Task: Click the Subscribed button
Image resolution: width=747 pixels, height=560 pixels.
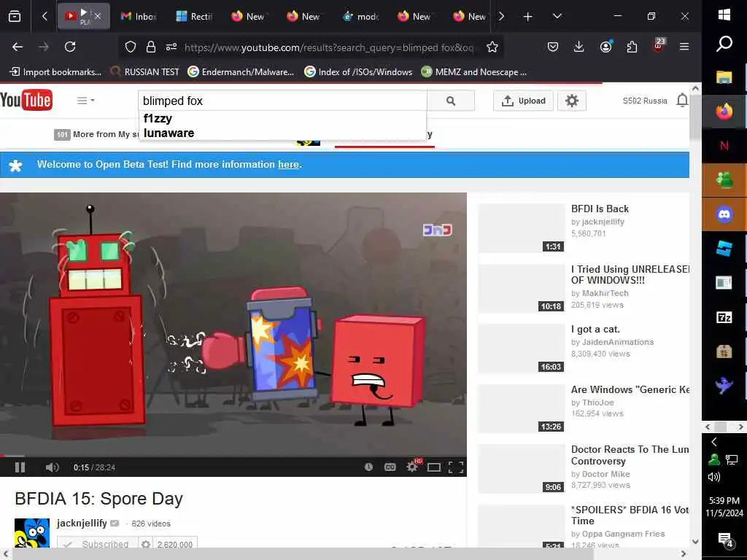Action: pos(98,544)
